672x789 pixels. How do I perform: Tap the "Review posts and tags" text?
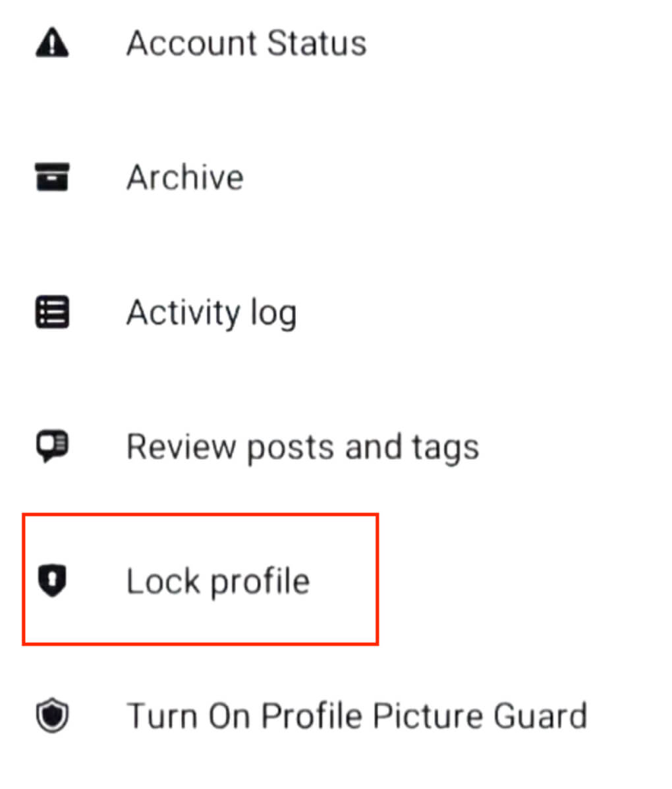[x=302, y=447]
